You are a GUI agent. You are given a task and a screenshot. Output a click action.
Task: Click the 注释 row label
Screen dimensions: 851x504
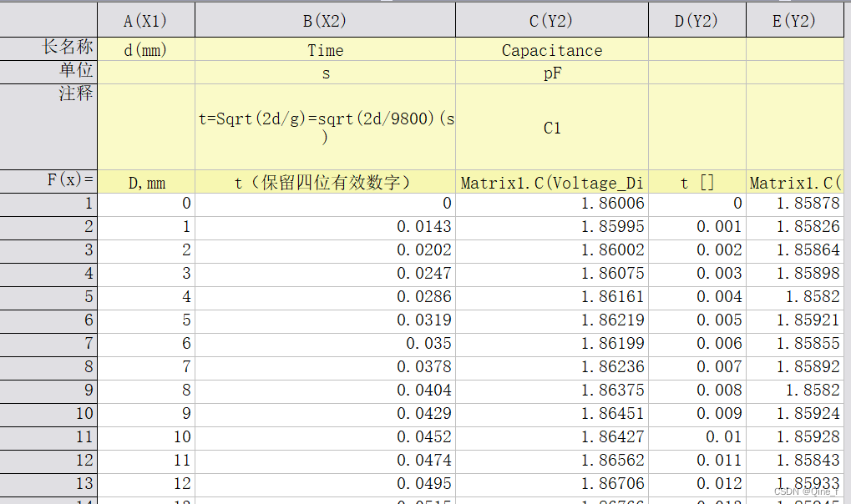coord(48,127)
